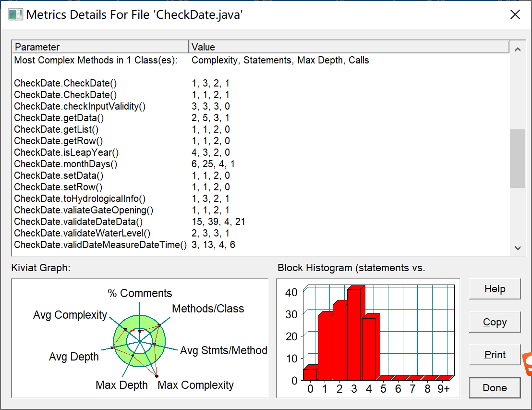Viewport: 532px width, 410px height.
Task: Click scroll down arrow in metrics list
Action: (x=518, y=248)
